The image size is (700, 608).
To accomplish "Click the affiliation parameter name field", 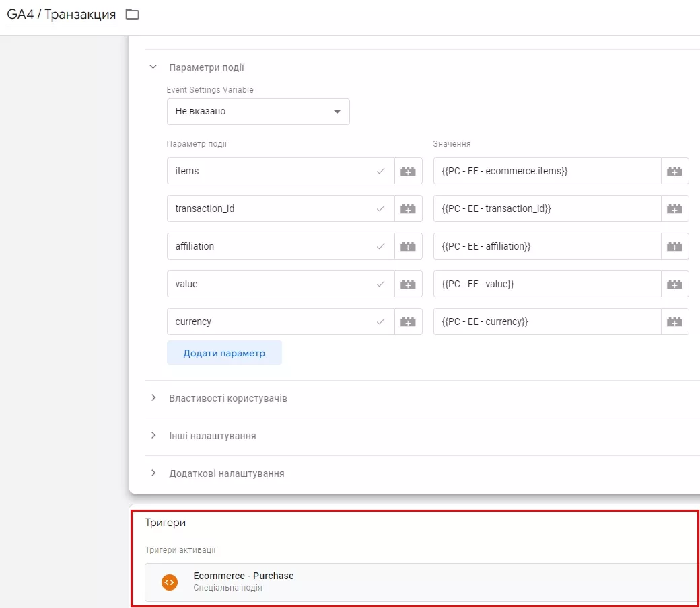I will point(281,246).
